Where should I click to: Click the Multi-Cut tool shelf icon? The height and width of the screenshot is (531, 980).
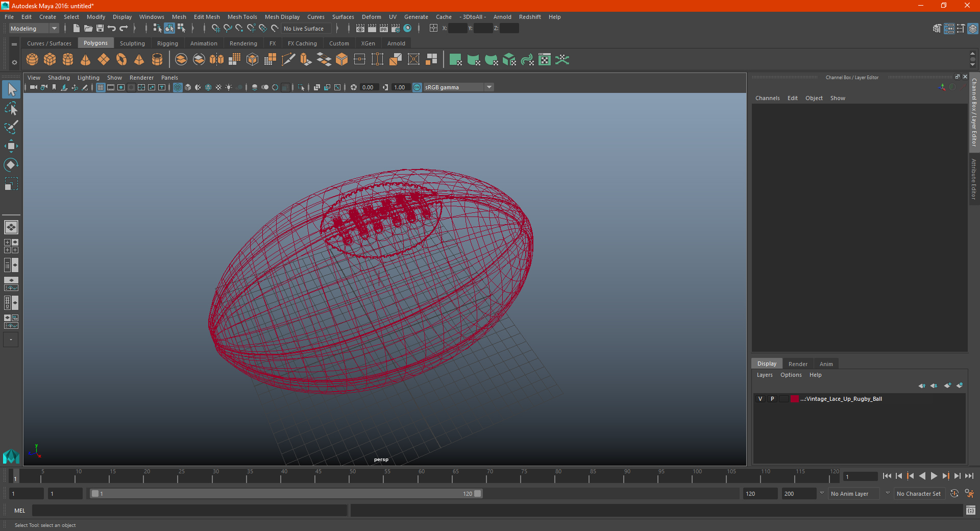pyautogui.click(x=288, y=60)
